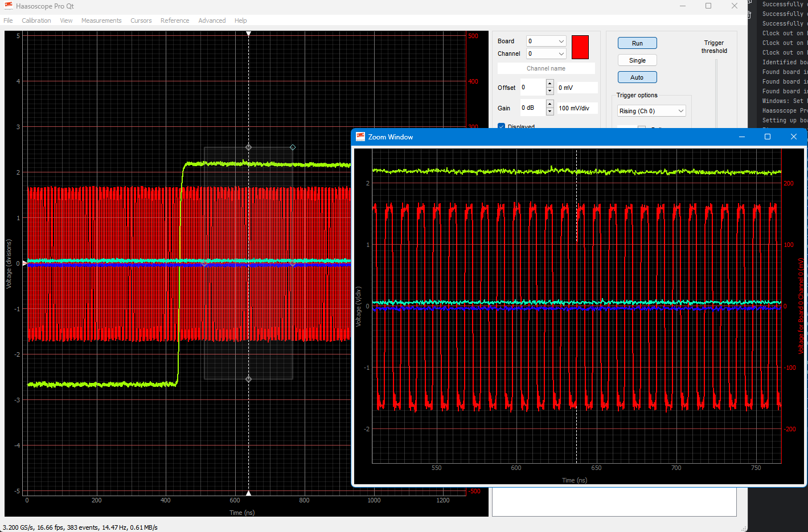
Task: Change channel color via the red swatch
Action: tap(580, 47)
